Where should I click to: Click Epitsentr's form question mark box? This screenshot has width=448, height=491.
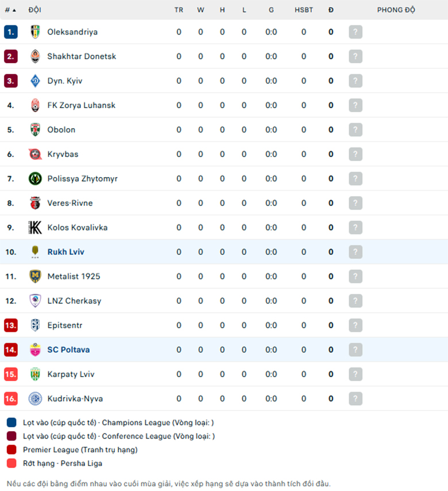356,325
